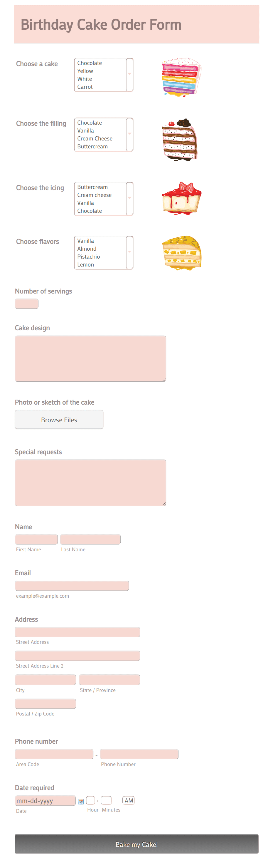The width and height of the screenshot is (273, 868).
Task: Select Carrot in the cake list
Action: (85, 87)
